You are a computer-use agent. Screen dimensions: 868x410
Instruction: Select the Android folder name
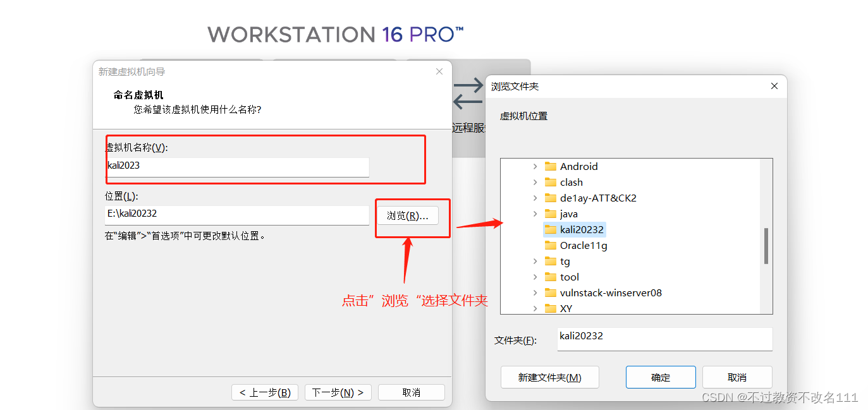click(x=578, y=166)
